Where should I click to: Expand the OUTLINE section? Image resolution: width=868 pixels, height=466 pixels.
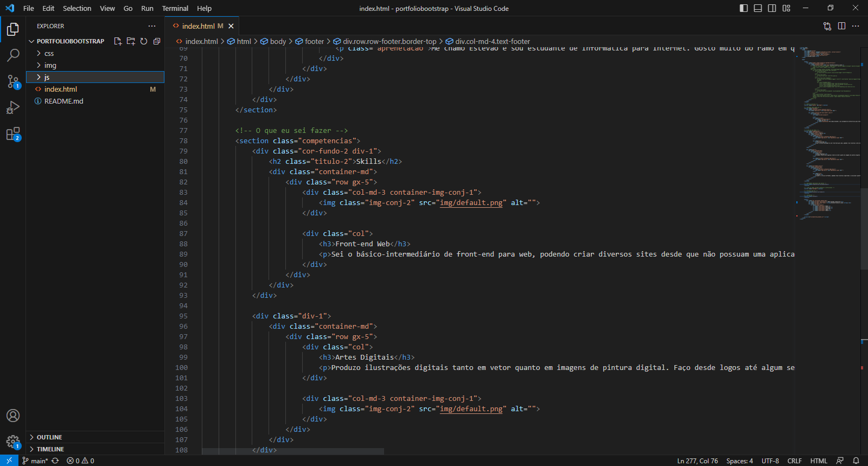coord(49,437)
